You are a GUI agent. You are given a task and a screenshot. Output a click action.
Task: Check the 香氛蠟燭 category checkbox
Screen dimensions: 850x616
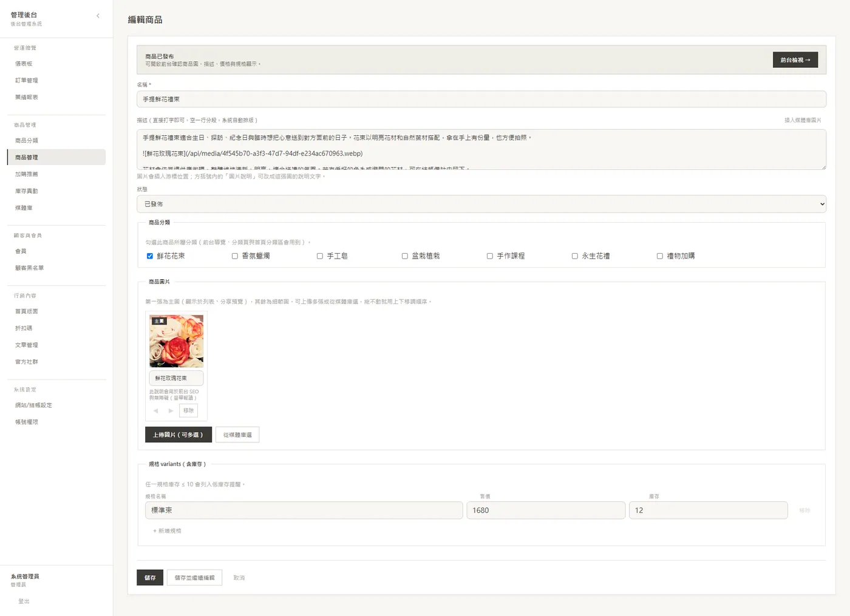(x=235, y=256)
